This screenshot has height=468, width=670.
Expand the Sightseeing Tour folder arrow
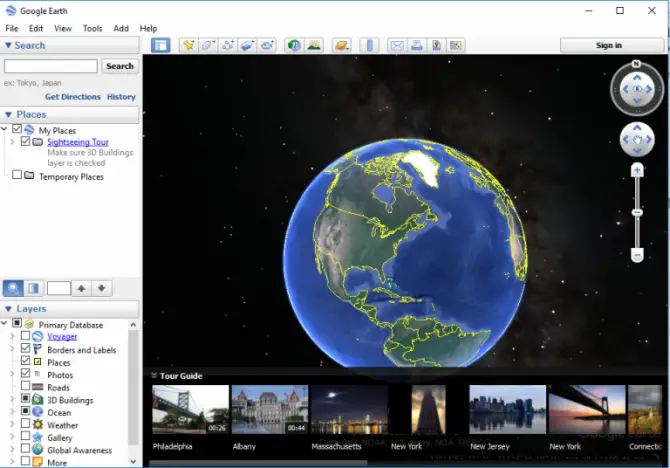pyautogui.click(x=12, y=141)
